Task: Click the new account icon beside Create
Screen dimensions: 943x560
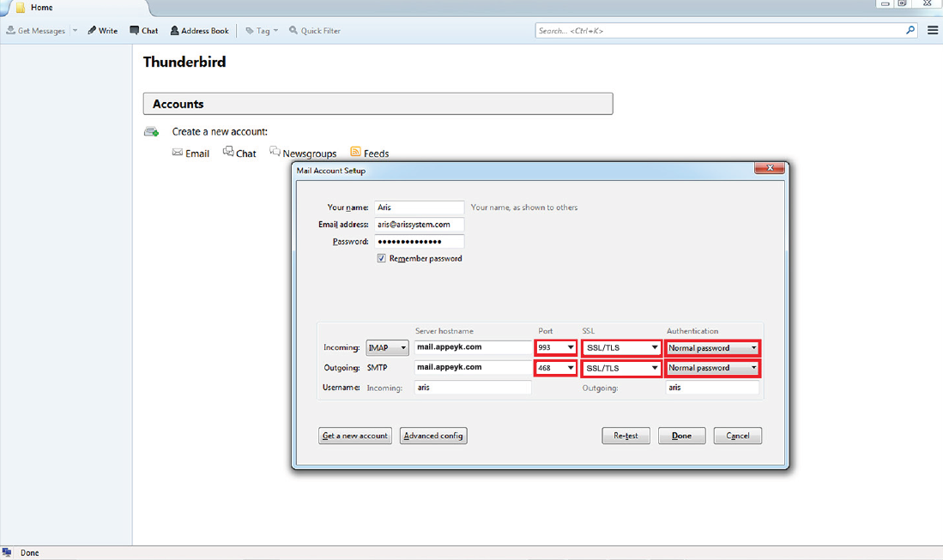Action: point(152,131)
